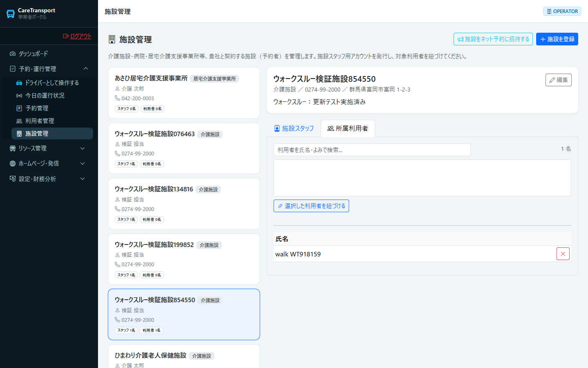Screen dimensions: 588x368
Task: Click the building icon beside 施設管理 heading
Action: pos(112,39)
